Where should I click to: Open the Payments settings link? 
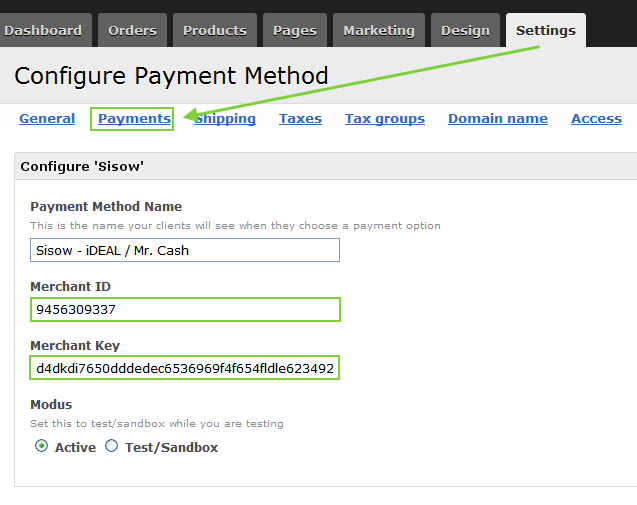(x=134, y=119)
